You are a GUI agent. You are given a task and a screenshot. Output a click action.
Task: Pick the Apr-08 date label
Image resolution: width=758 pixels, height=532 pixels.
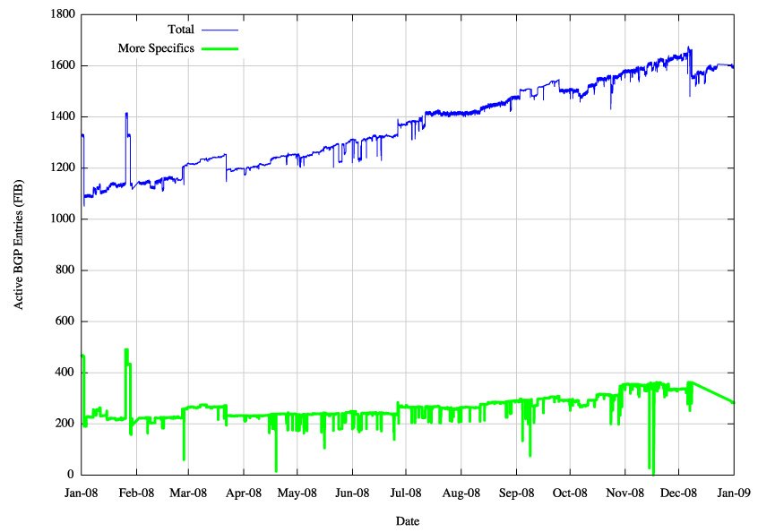pos(243,493)
